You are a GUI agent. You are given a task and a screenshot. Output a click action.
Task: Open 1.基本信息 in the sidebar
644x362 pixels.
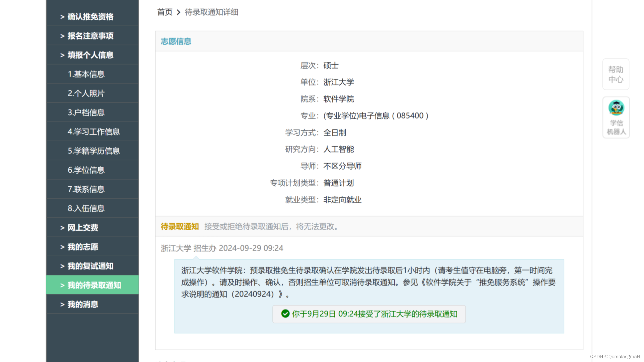tap(92, 74)
